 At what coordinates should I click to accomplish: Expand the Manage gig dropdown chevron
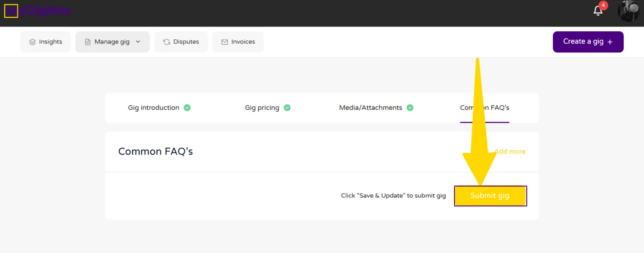coord(138,42)
